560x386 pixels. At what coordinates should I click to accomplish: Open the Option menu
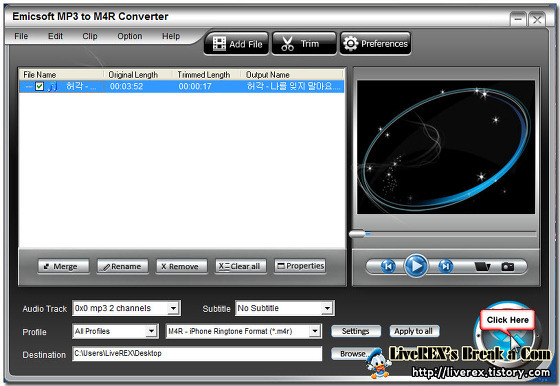(x=130, y=36)
